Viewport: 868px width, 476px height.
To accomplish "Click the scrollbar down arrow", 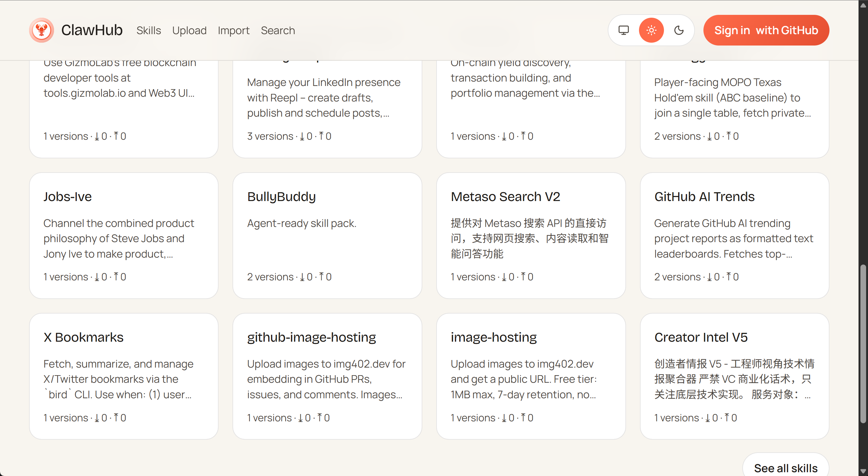I will [x=863, y=471].
